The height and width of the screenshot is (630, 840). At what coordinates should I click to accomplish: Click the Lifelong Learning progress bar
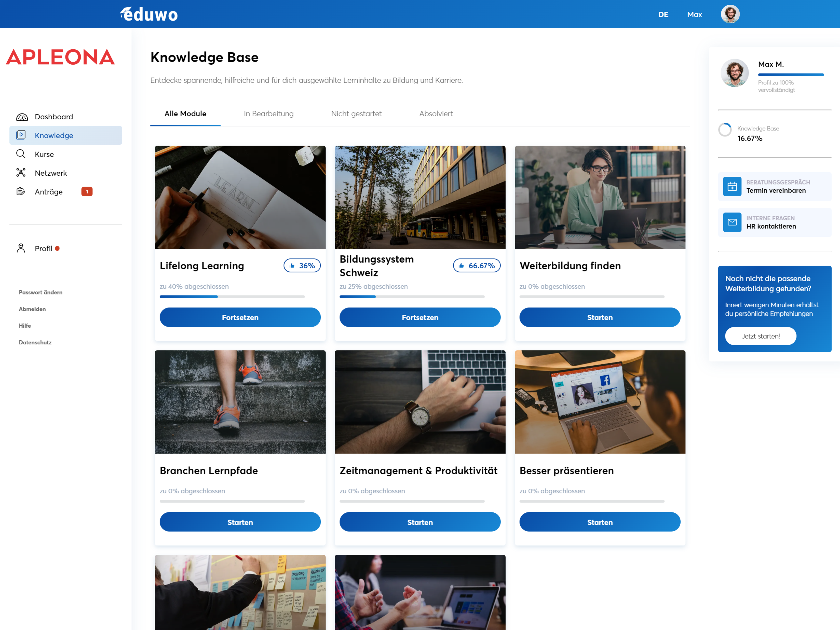tap(232, 297)
